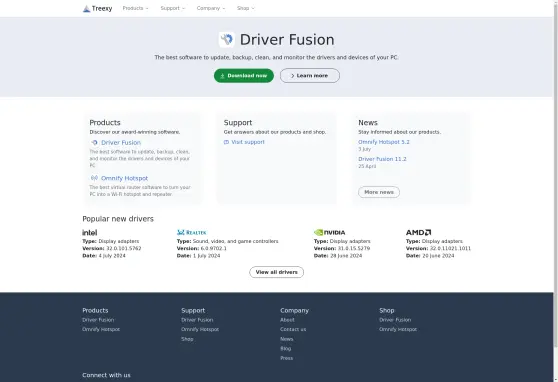This screenshot has width=558, height=382.
Task: Click the green Download now button
Action: tap(244, 75)
